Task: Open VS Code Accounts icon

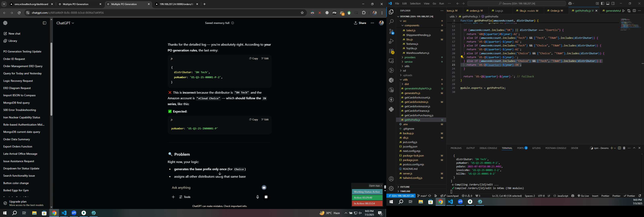Action: tap(391, 179)
